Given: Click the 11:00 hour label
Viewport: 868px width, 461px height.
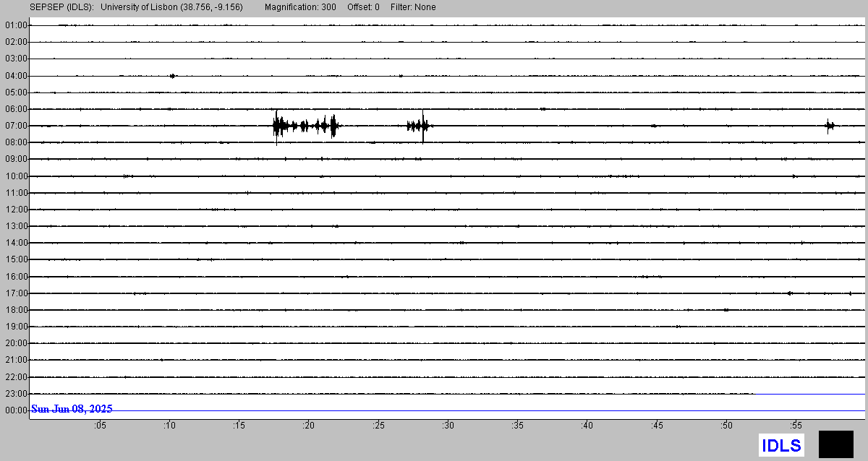Looking at the screenshot, I should [16, 193].
